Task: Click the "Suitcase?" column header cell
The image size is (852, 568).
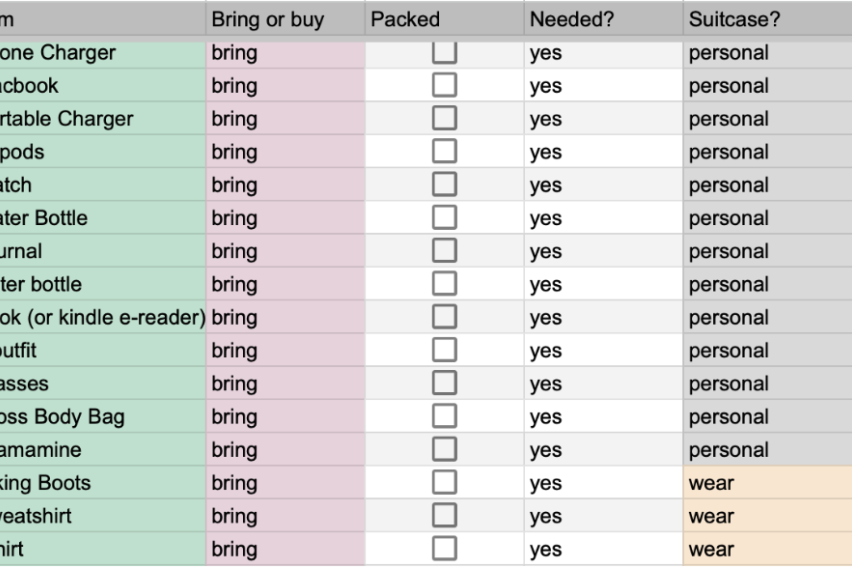Action: (766, 20)
